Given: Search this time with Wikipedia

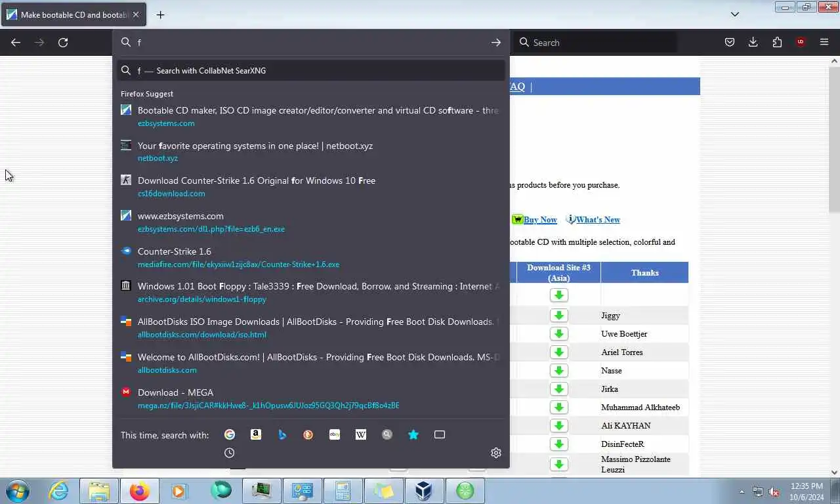Looking at the screenshot, I should click(361, 434).
